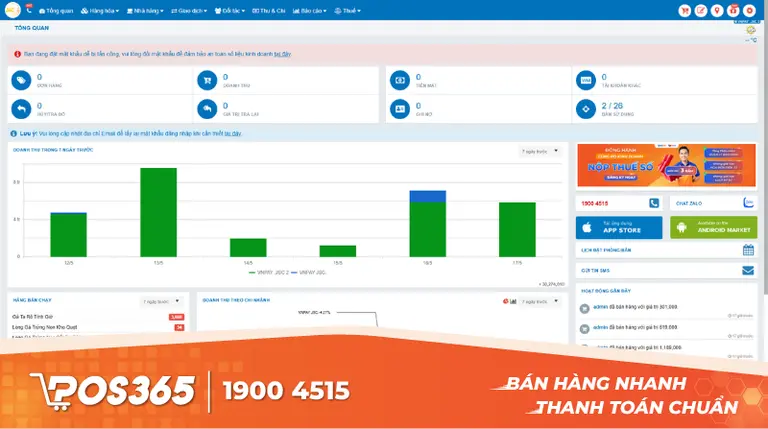Click the 'tại đây' link in the email update notice

point(233,134)
